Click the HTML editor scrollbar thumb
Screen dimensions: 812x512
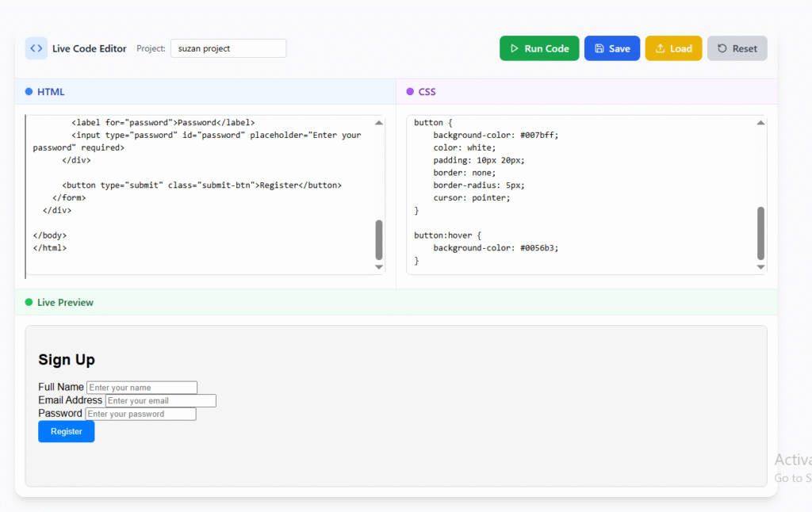379,239
